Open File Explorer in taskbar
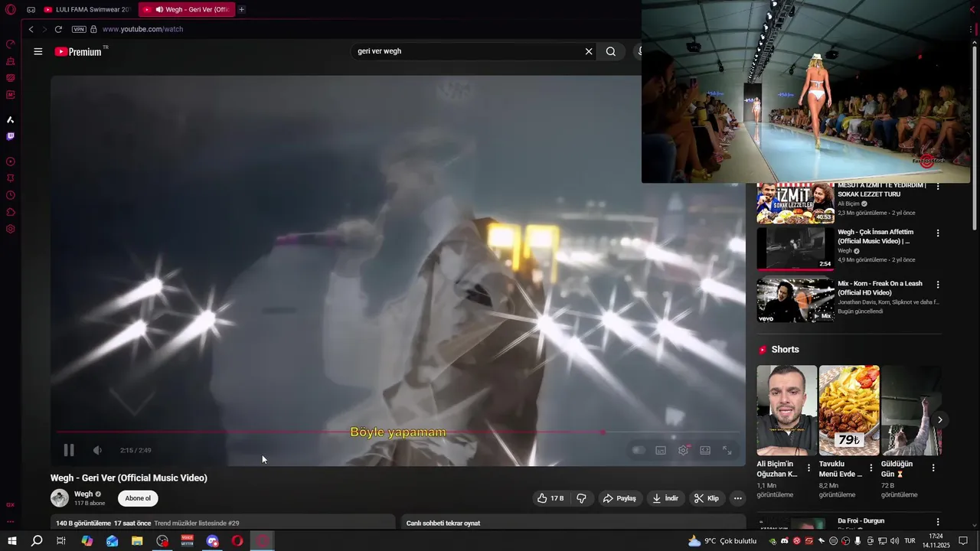The image size is (980, 551). click(x=137, y=541)
